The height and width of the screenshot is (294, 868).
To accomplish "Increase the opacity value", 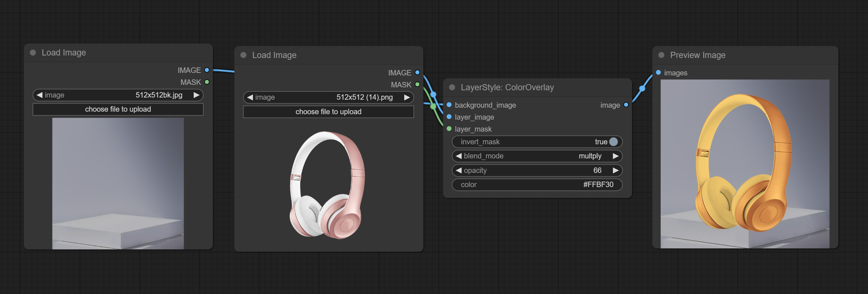I will click(x=616, y=170).
